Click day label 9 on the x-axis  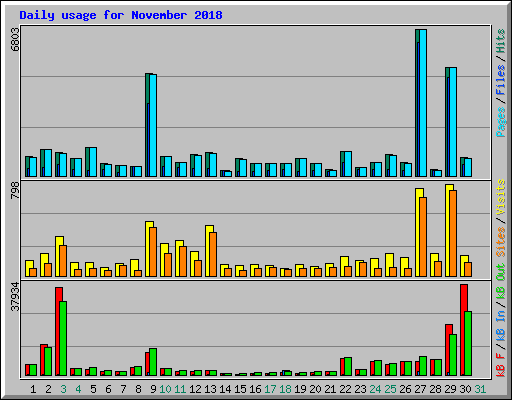153,389
